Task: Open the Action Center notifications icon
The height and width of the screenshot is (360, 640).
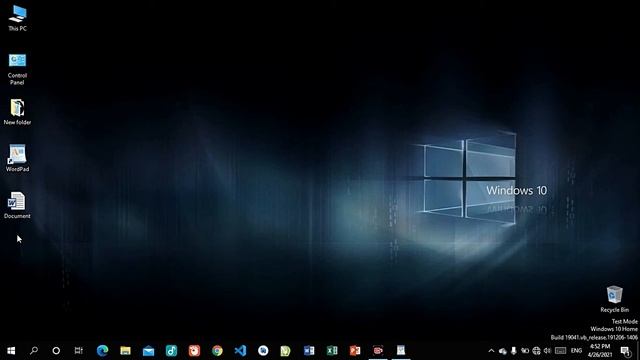Action: (x=625, y=351)
